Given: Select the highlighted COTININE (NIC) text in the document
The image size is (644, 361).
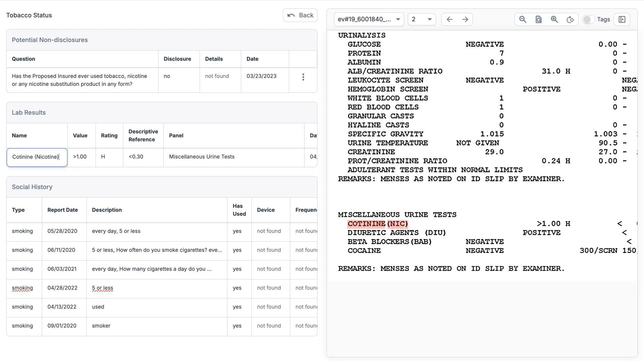Looking at the screenshot, I should [378, 224].
